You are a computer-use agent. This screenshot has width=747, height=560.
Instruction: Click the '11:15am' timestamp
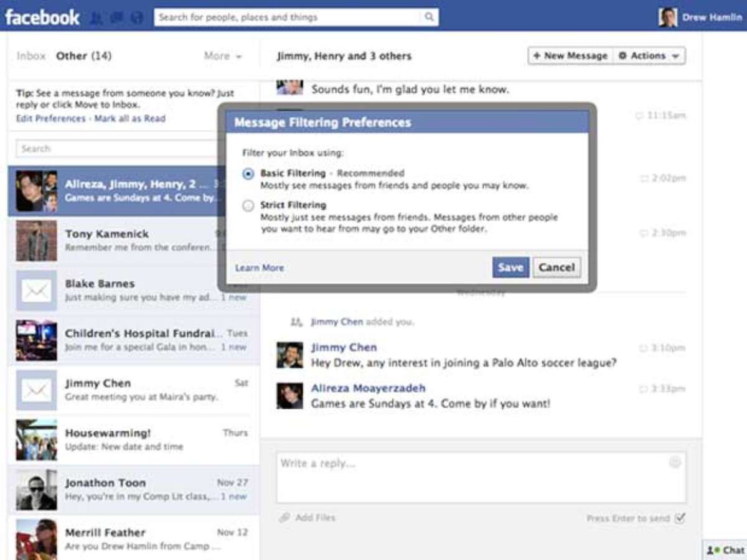tap(666, 116)
